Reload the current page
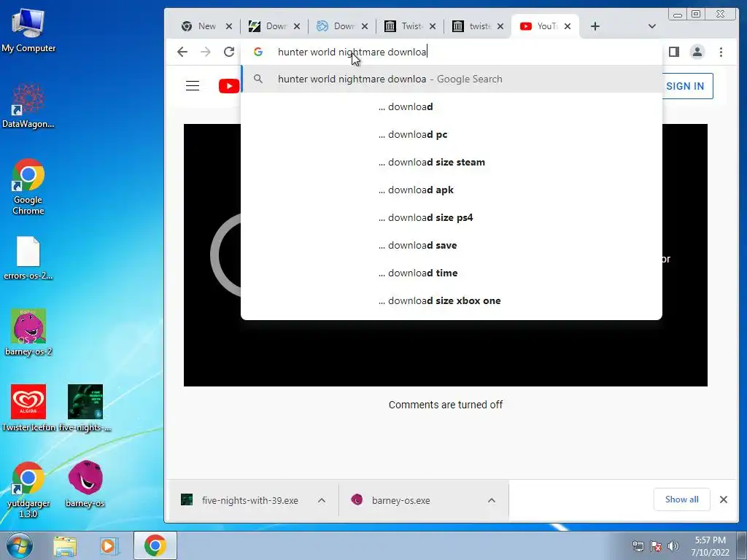 point(229,52)
